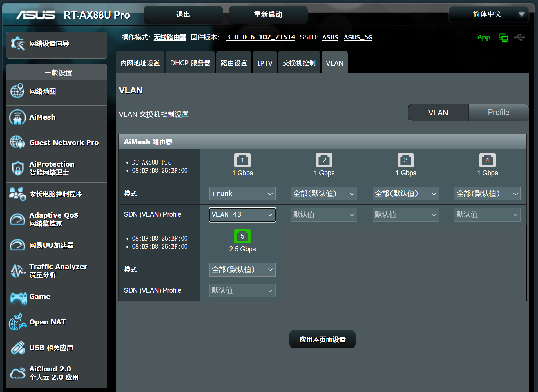Click the AiMesh sidebar icon

tap(17, 117)
